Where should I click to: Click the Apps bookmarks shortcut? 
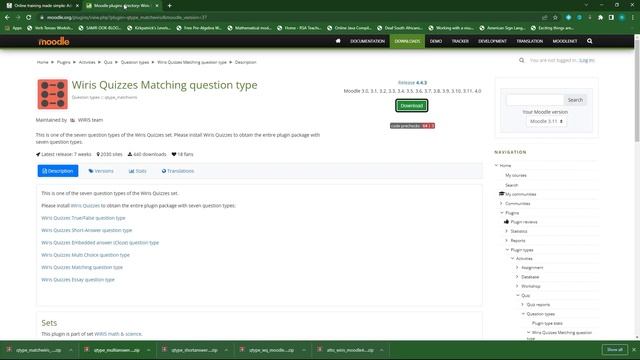(x=13, y=28)
